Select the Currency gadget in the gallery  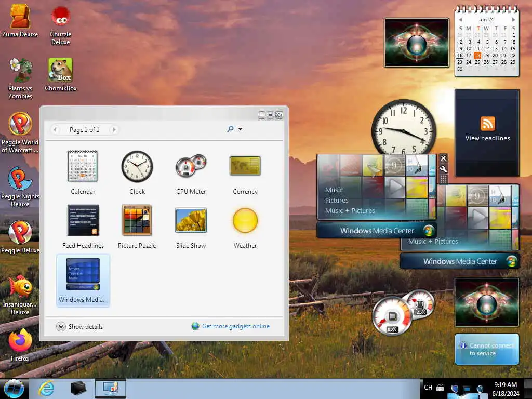pyautogui.click(x=245, y=175)
